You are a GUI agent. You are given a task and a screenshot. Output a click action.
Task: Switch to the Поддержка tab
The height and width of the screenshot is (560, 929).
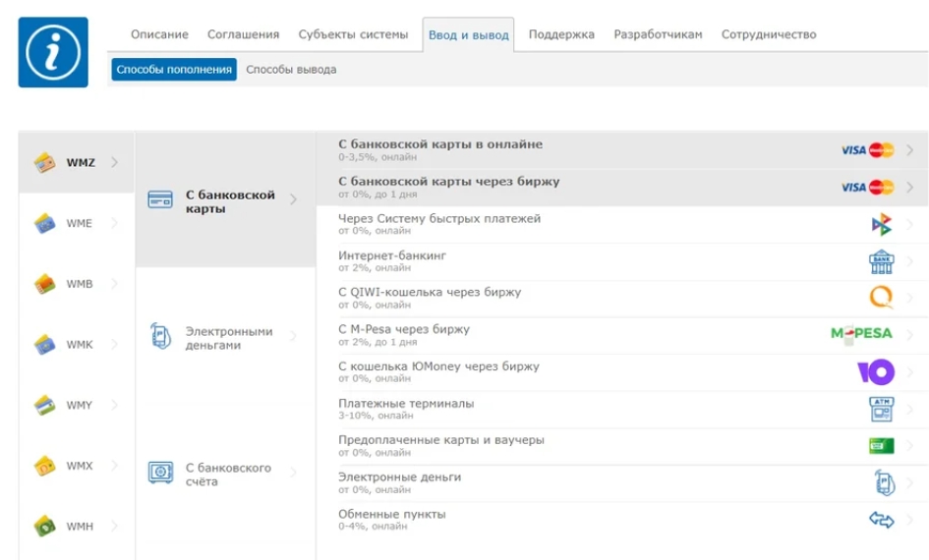(561, 34)
